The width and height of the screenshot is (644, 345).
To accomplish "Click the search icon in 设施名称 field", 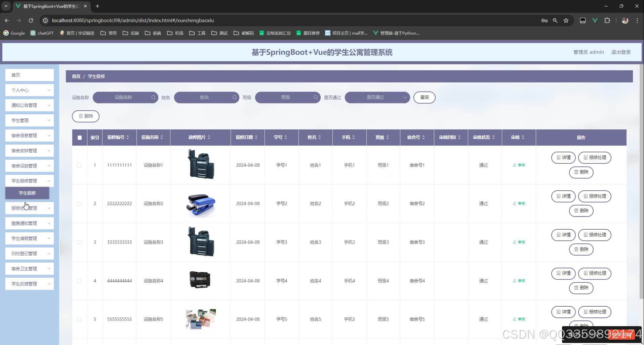I will tap(153, 97).
